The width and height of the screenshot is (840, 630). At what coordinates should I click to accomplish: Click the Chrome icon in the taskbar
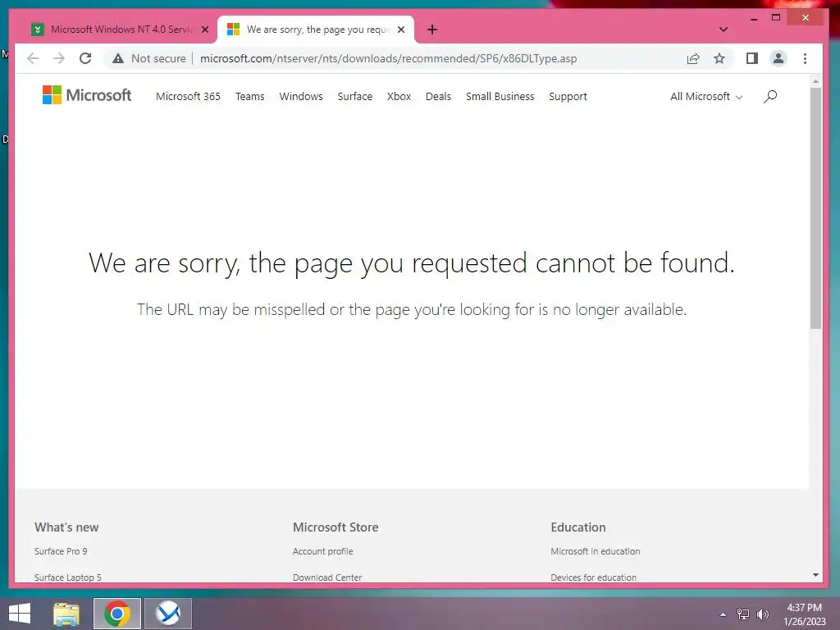click(117, 614)
